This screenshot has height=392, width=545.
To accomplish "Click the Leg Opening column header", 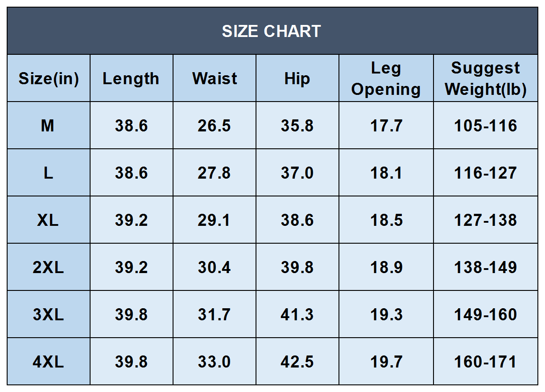I will pos(386,79).
